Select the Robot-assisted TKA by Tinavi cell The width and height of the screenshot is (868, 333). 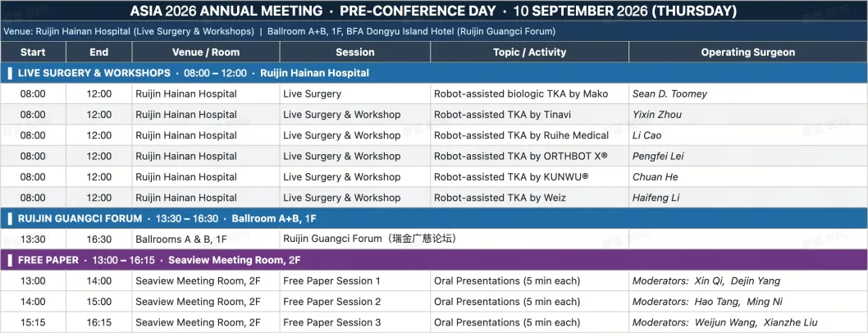tap(530, 115)
